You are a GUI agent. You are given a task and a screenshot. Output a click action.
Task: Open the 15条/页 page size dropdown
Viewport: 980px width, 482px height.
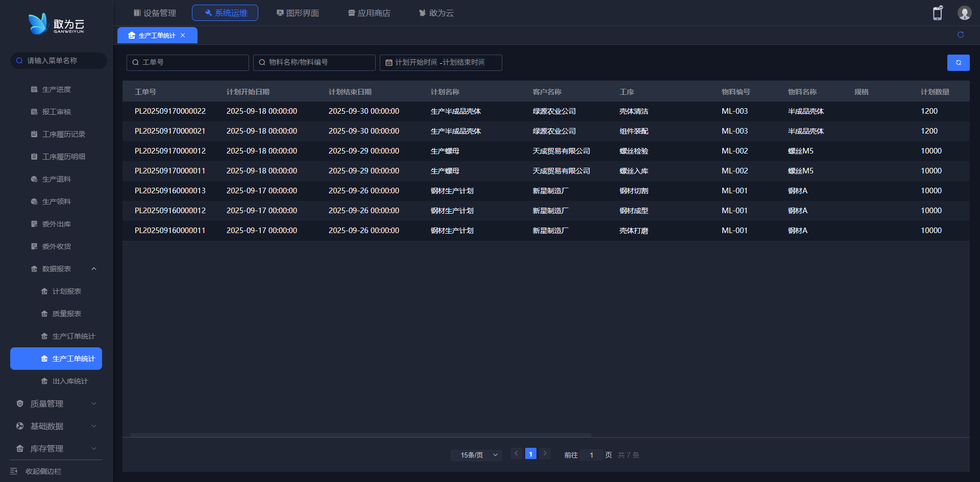point(476,455)
